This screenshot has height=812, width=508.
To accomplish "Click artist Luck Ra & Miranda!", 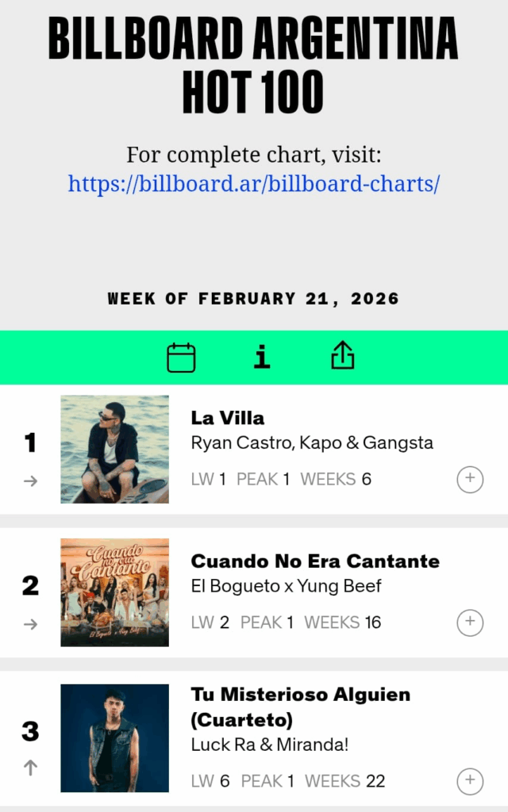I will (x=270, y=745).
